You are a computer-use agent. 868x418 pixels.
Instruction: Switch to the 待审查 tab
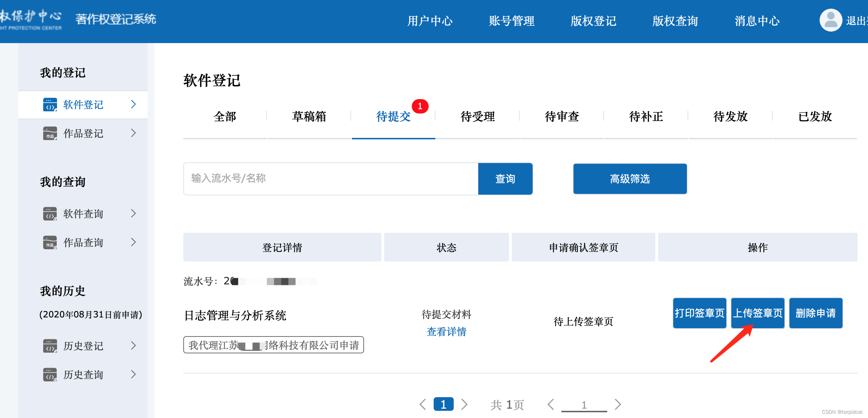pos(562,117)
